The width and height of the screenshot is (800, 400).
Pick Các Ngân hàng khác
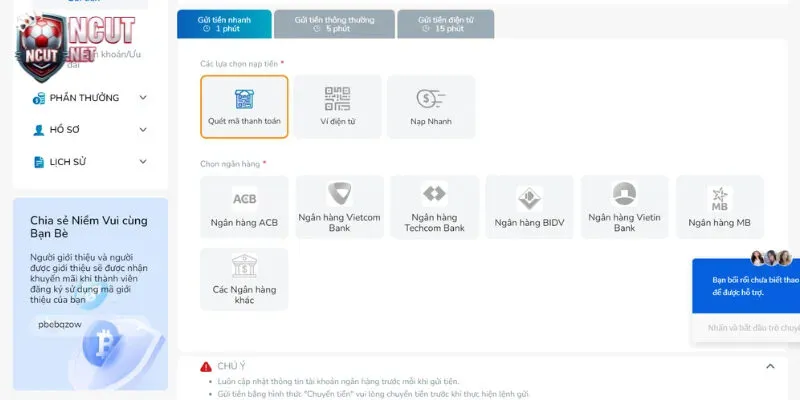(x=244, y=279)
